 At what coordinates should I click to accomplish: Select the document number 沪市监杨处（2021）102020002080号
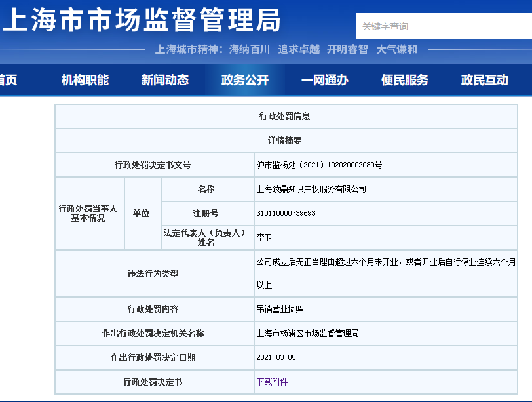click(319, 165)
